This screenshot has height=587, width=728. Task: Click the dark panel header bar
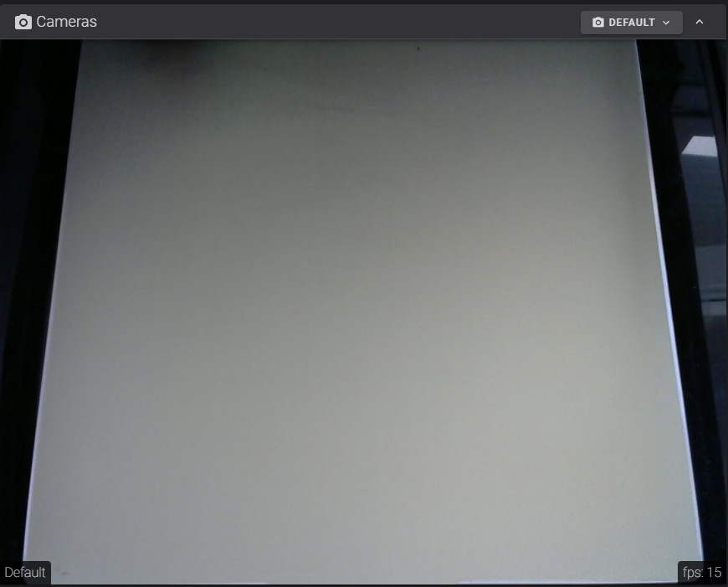coord(335,22)
